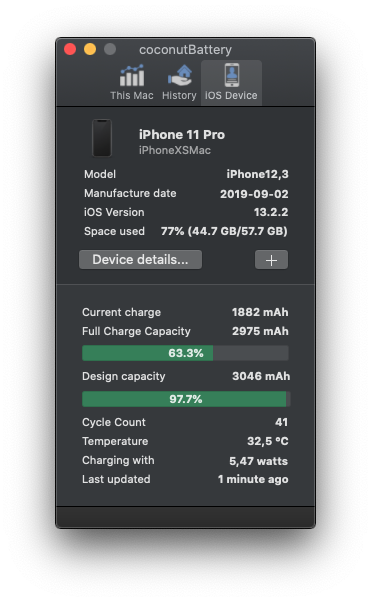Switch to the History tab label
Screen dimensions: 371x602
[179, 95]
